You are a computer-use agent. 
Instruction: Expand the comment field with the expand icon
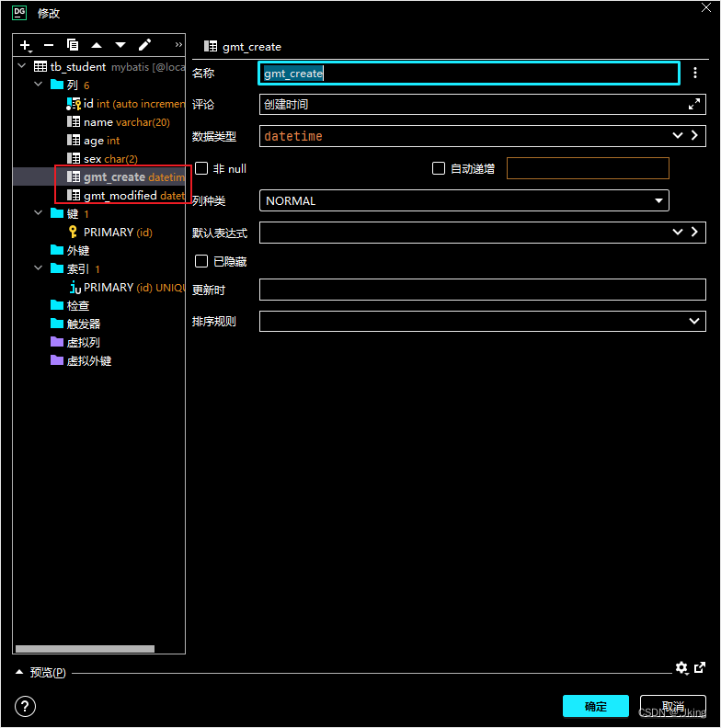694,105
